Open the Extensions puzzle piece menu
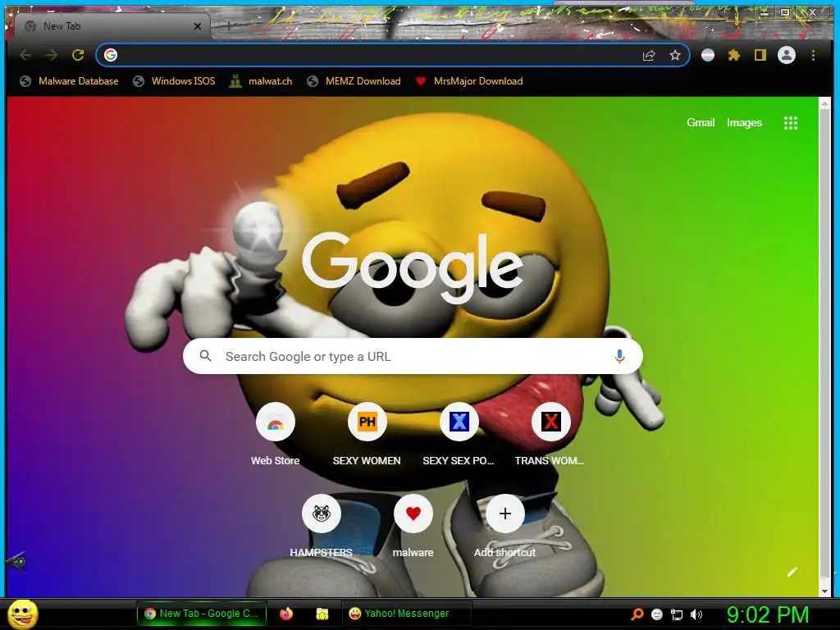This screenshot has width=840, height=630. pyautogui.click(x=734, y=55)
